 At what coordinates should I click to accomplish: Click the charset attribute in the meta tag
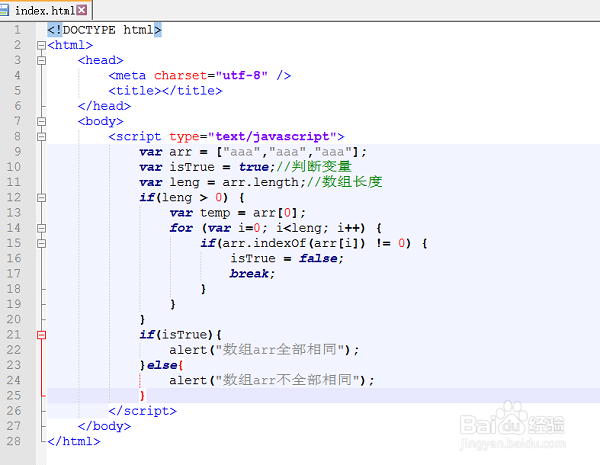point(180,75)
